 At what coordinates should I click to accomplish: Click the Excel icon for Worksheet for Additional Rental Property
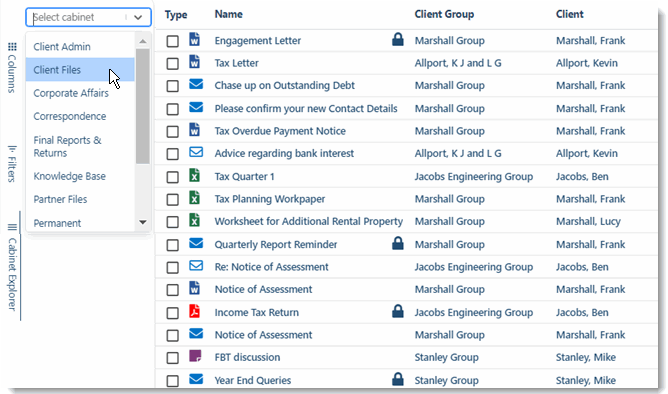click(194, 220)
